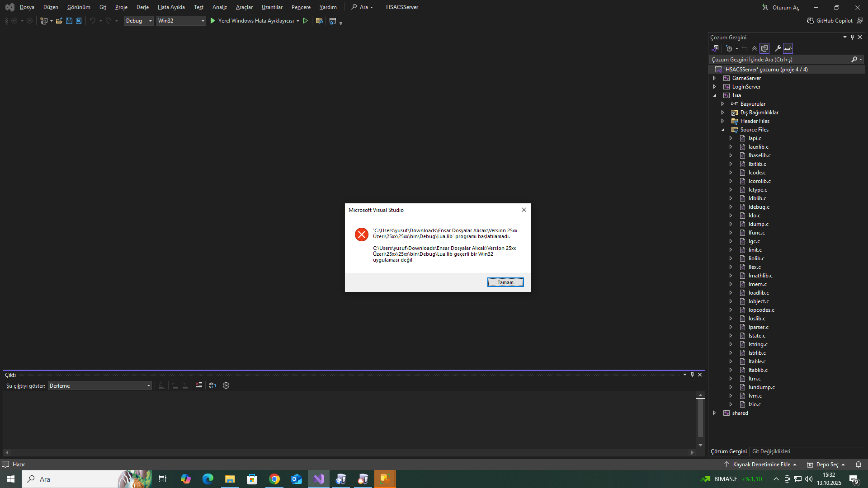Image resolution: width=868 pixels, height=488 pixels.
Task: Open Google Chrome from taskbar
Action: (x=274, y=479)
